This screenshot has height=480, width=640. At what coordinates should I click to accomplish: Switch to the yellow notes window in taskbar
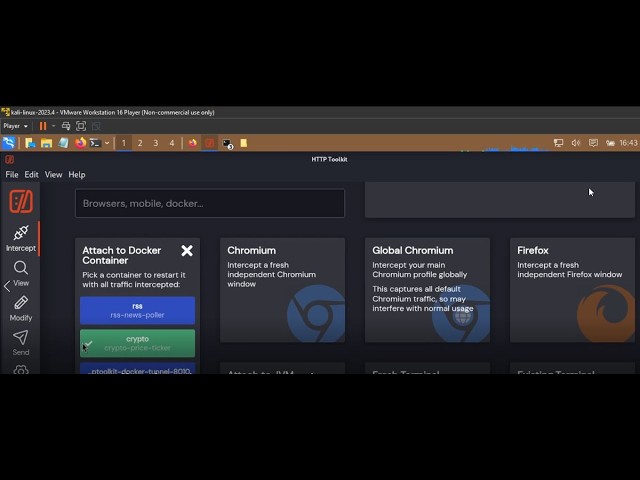(244, 143)
